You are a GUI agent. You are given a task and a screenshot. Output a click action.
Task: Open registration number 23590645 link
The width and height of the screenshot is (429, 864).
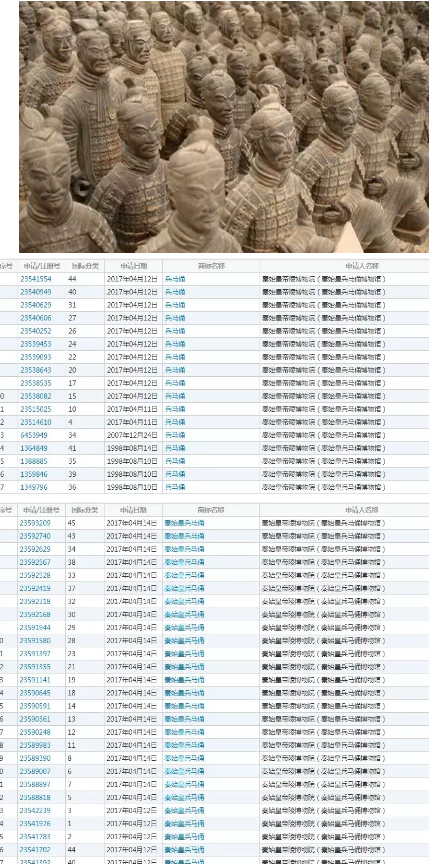(35, 693)
